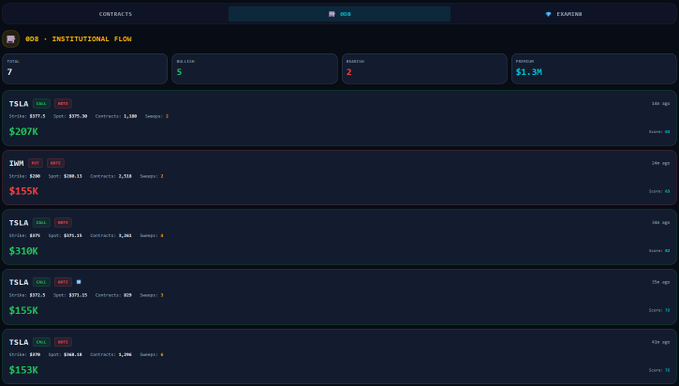Click the Strike $372.5 value
Viewport: 679px width, 386px height.
[37, 295]
